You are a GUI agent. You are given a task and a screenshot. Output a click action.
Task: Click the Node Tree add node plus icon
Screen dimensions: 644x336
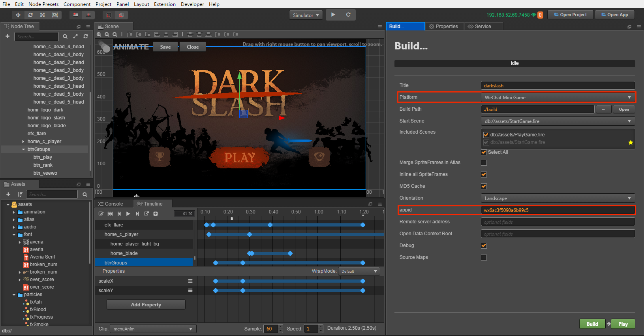point(8,36)
